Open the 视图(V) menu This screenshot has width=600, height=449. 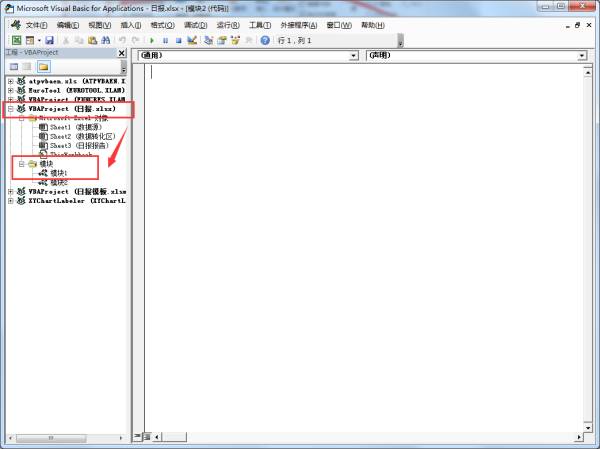99,25
